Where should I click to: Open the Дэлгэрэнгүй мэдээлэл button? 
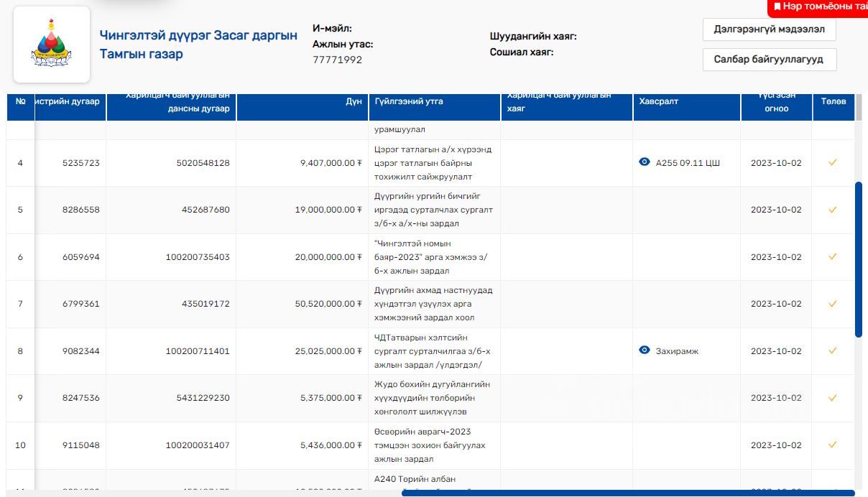769,29
